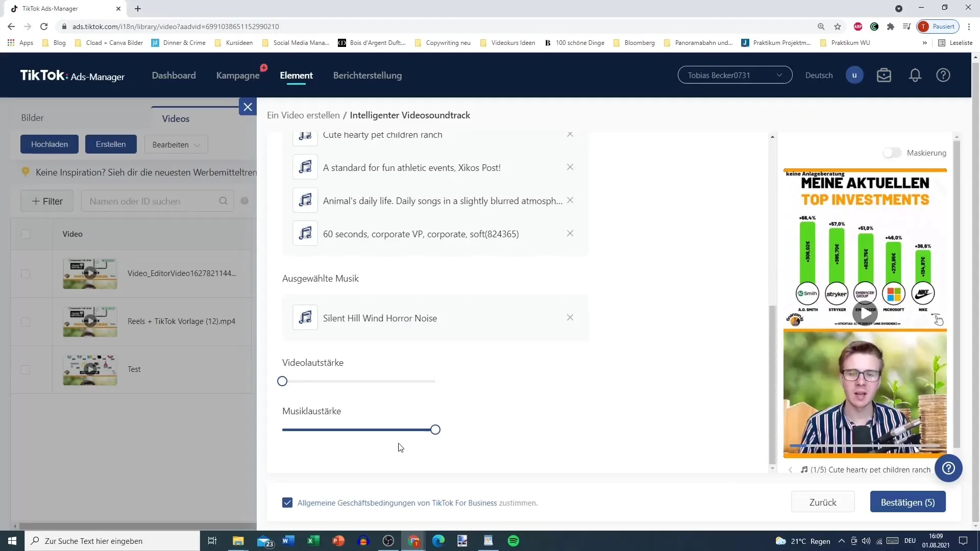Reload the page

point(44,27)
